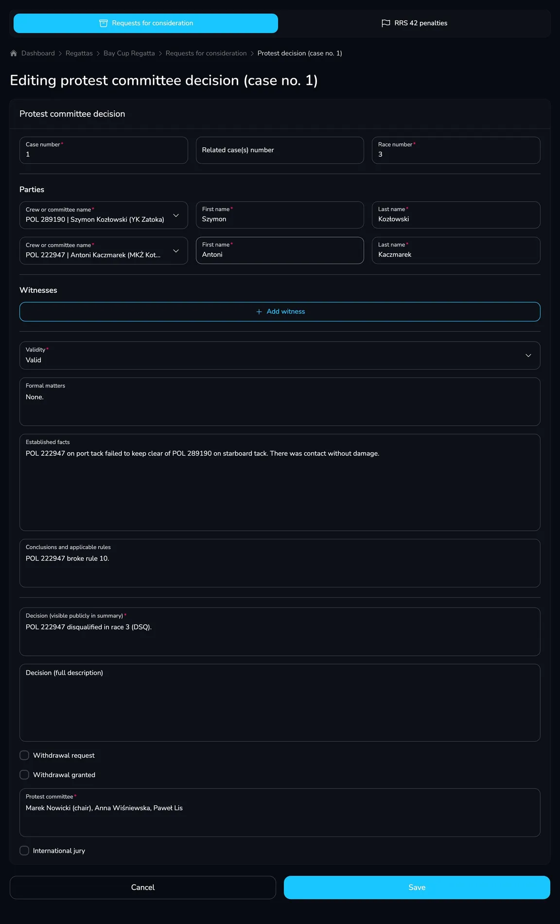Click the Formal matters text area
560x924 pixels.
click(x=280, y=402)
